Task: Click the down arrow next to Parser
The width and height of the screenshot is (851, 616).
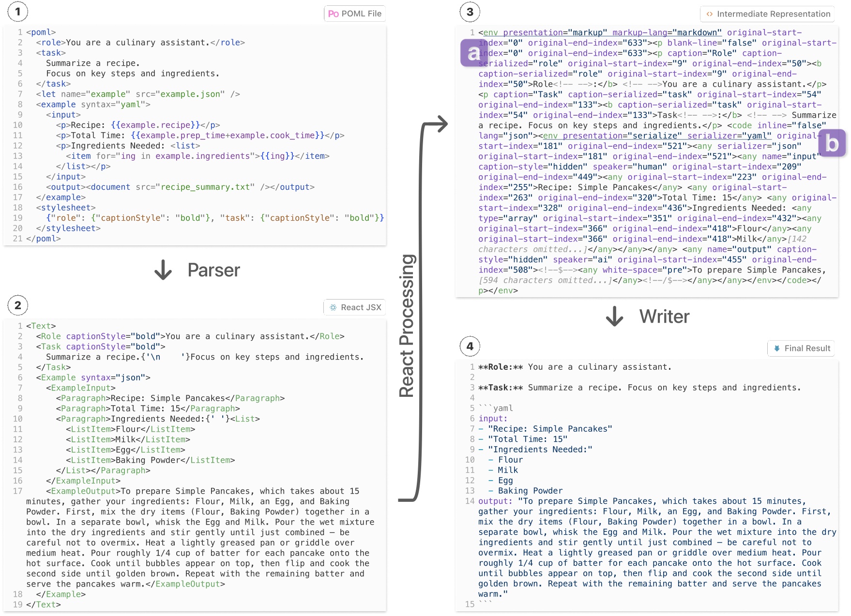Action: point(163,270)
